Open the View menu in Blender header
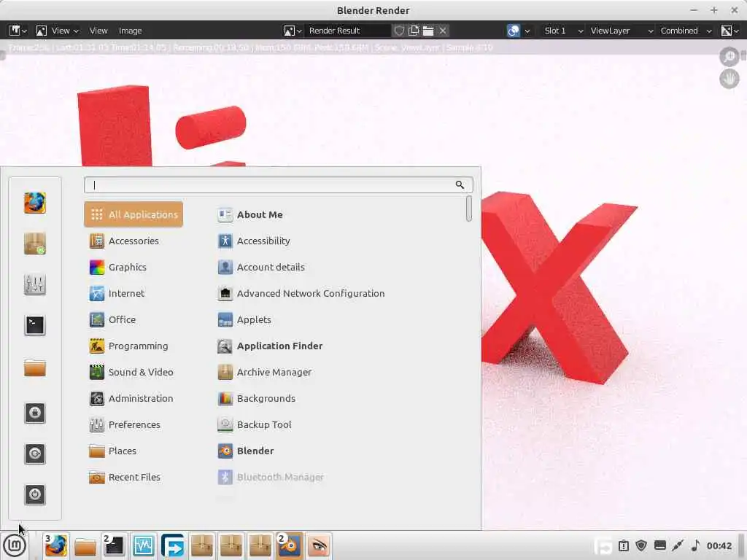 (x=98, y=31)
